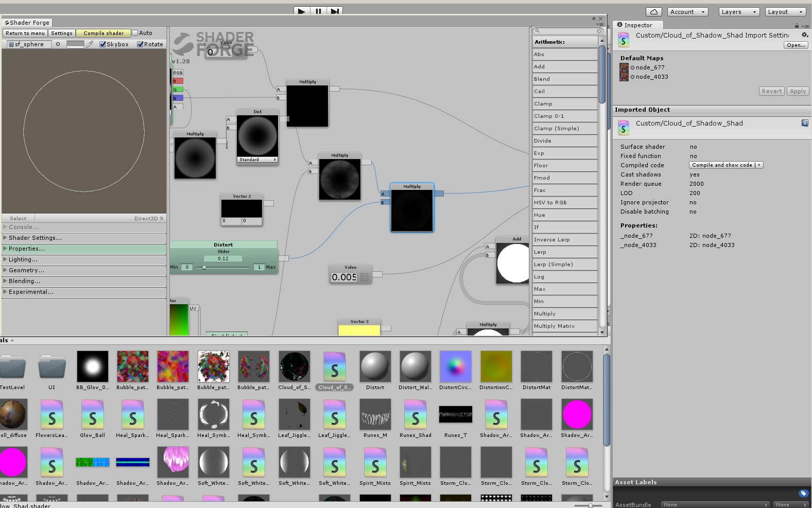Click the Distort slider handle
Viewport: 812px width, 508px height.
pyautogui.click(x=204, y=267)
